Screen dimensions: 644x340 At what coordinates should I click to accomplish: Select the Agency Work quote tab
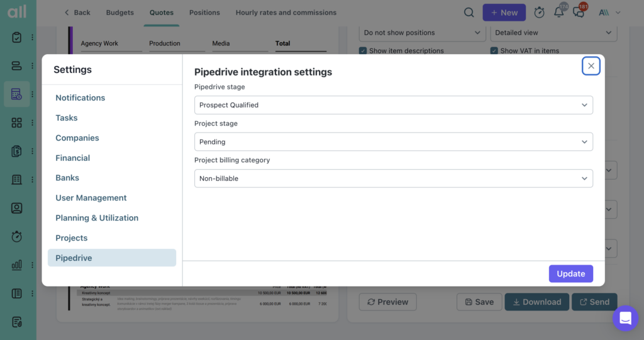(x=99, y=43)
